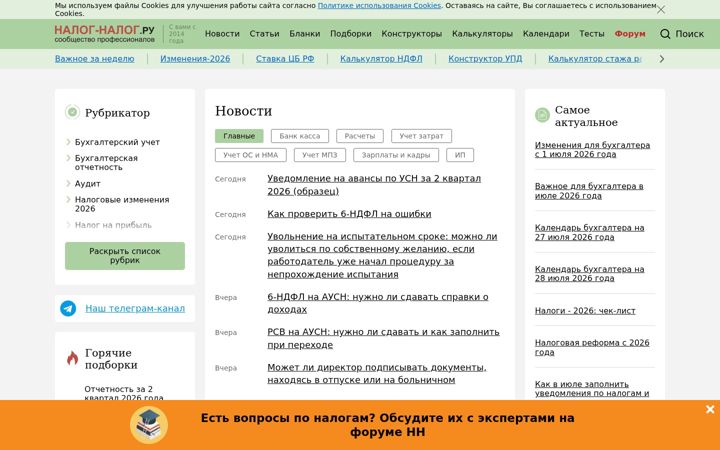The width and height of the screenshot is (720, 450).
Task: Open the Новости menu item
Action: pyautogui.click(x=222, y=34)
